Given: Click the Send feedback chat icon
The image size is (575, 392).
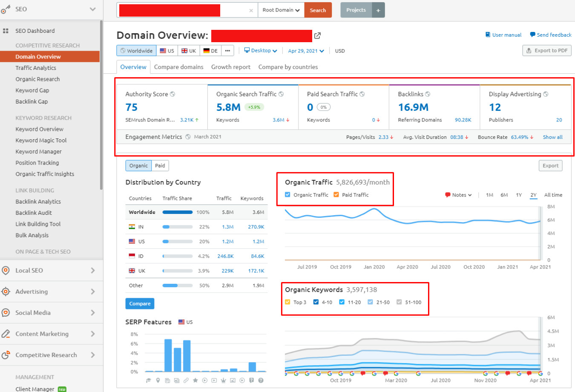Looking at the screenshot, I should pos(532,35).
